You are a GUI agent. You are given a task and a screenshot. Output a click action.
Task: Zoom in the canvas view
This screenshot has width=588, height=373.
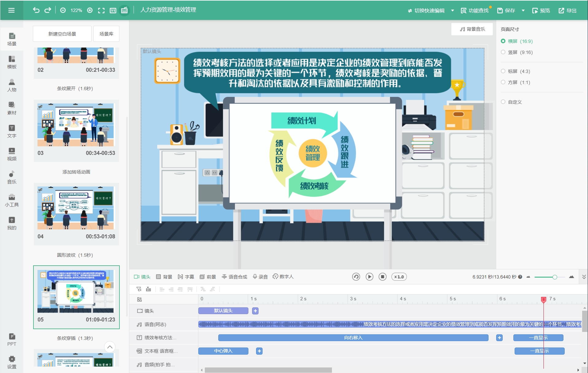[x=90, y=10]
